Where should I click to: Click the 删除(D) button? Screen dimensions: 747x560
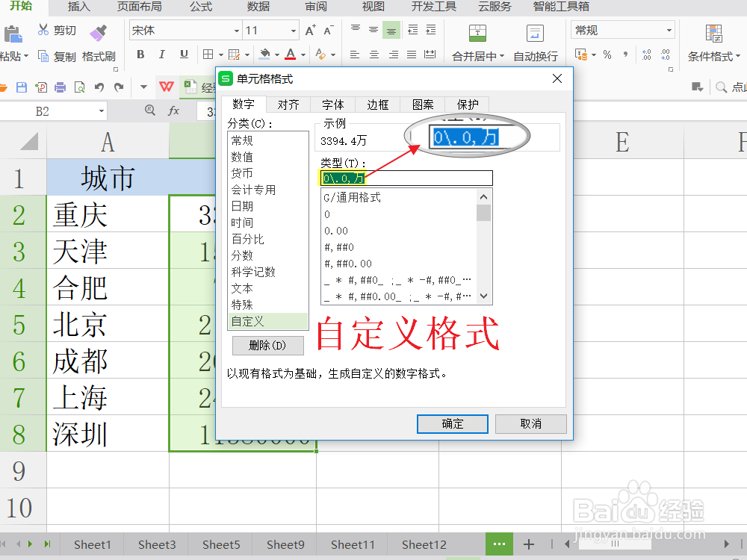[267, 346]
